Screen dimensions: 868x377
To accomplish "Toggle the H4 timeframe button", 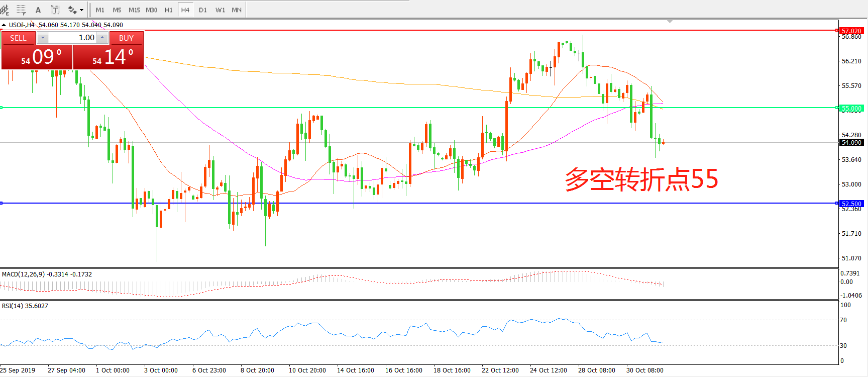I will pyautogui.click(x=185, y=10).
